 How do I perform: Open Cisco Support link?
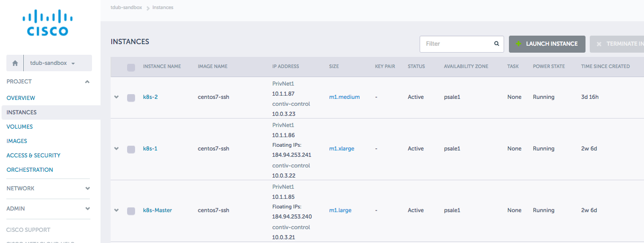[28, 230]
